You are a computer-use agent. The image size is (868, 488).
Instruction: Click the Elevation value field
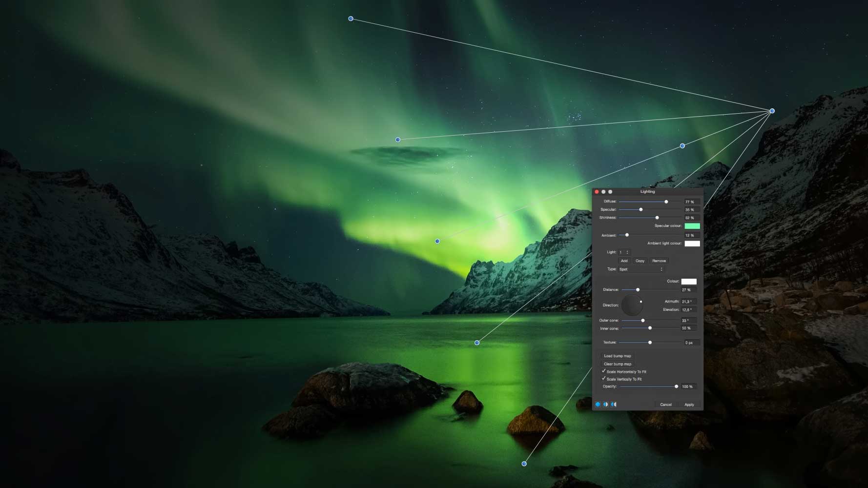689,310
